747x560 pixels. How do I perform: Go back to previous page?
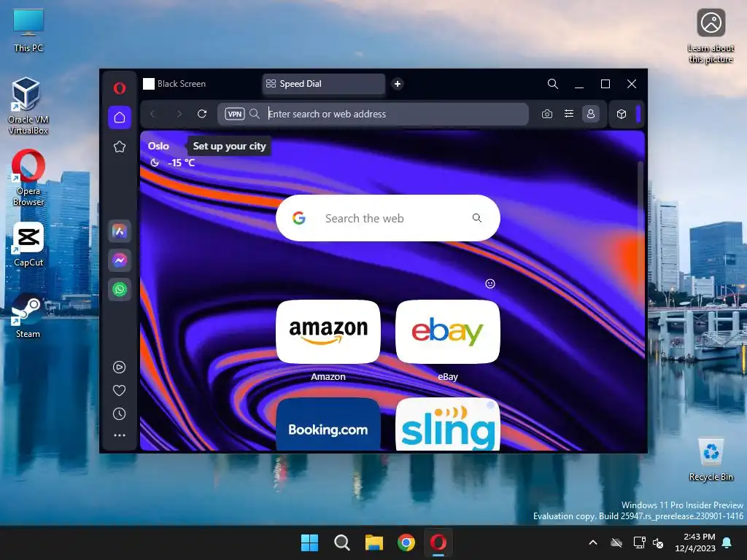(153, 114)
